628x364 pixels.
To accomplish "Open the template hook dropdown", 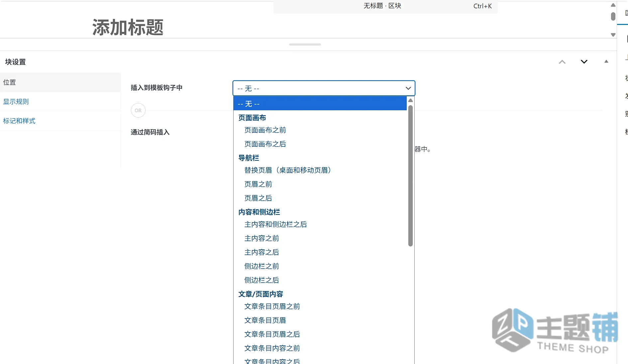I will 324,88.
